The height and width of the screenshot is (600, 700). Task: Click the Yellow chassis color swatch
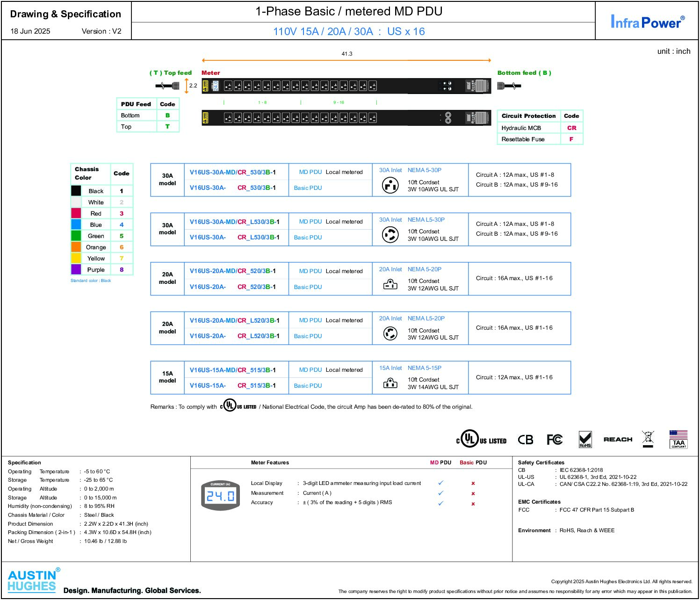click(x=76, y=258)
